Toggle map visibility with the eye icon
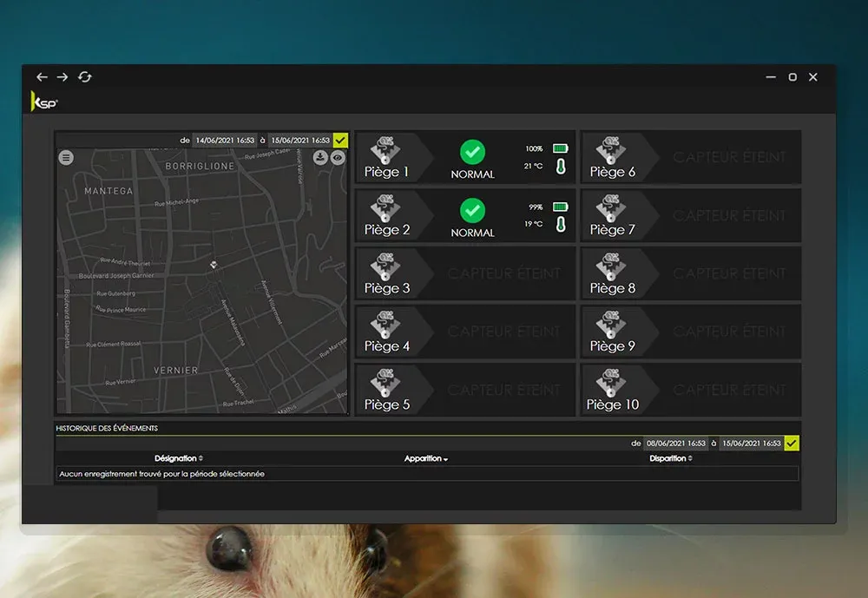Image resolution: width=868 pixels, height=598 pixels. [338, 158]
